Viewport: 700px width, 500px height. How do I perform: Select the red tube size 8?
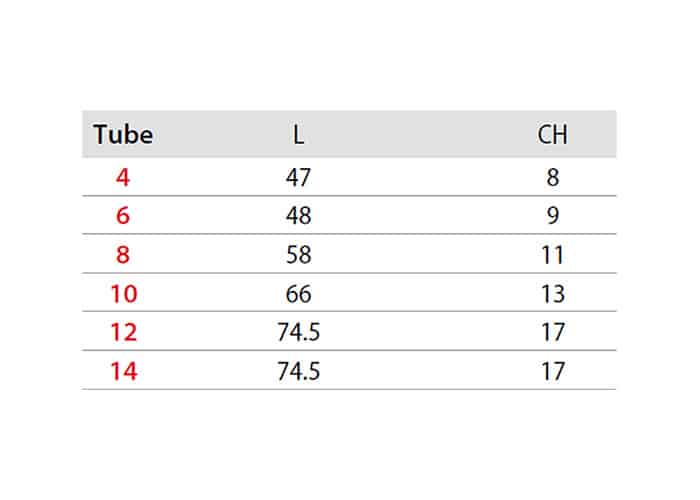coord(123,255)
